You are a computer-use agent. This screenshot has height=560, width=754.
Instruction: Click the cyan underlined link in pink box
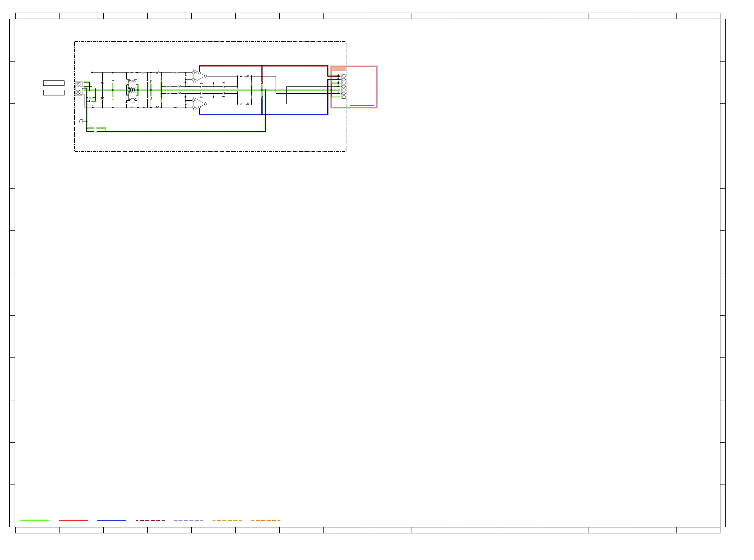point(362,105)
